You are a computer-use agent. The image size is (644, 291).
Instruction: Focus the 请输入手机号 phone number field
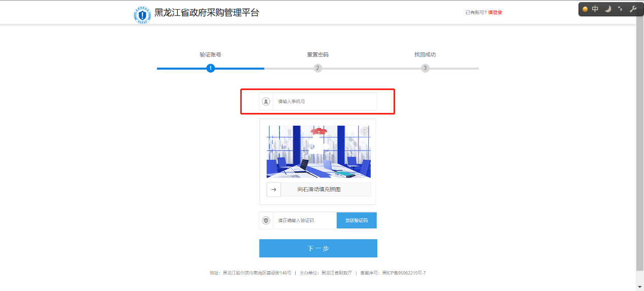point(325,101)
